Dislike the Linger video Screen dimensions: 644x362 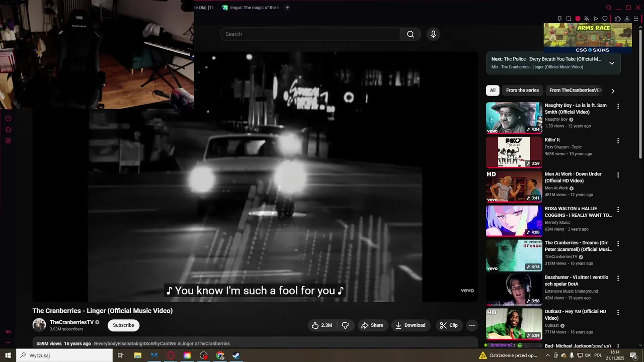pyautogui.click(x=345, y=325)
